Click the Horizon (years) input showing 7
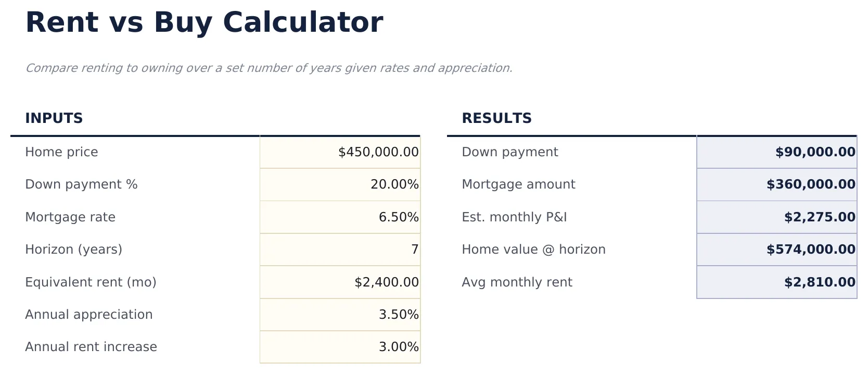This screenshot has width=868, height=374. 340,250
